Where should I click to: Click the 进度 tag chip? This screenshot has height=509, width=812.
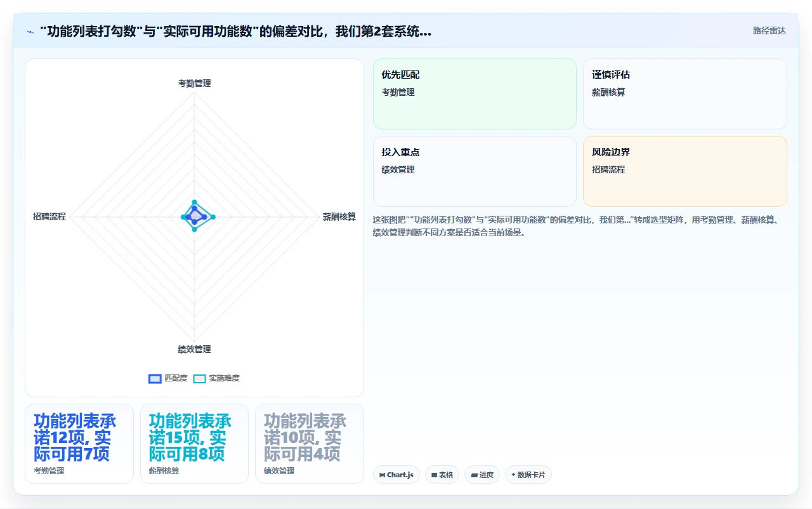(x=482, y=475)
